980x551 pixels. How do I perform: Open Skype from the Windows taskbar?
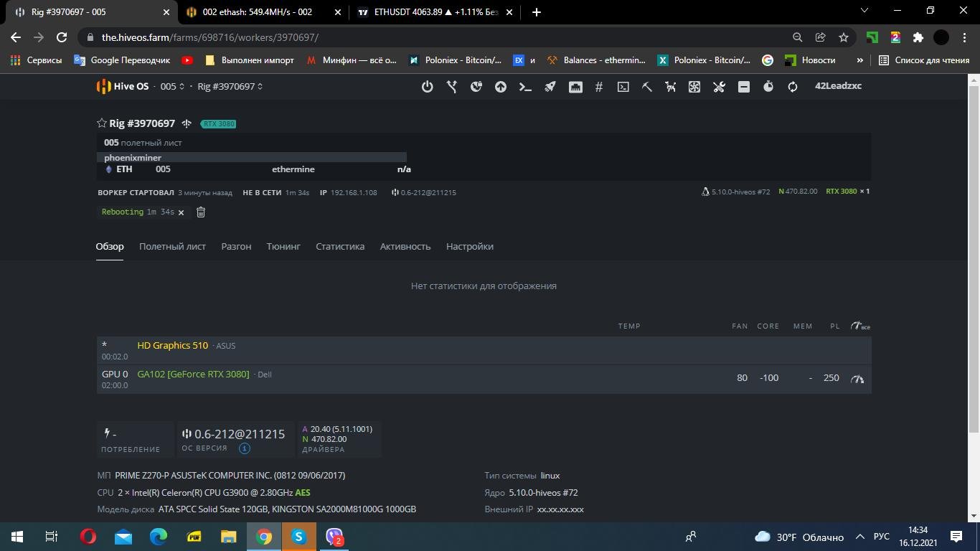(x=298, y=537)
